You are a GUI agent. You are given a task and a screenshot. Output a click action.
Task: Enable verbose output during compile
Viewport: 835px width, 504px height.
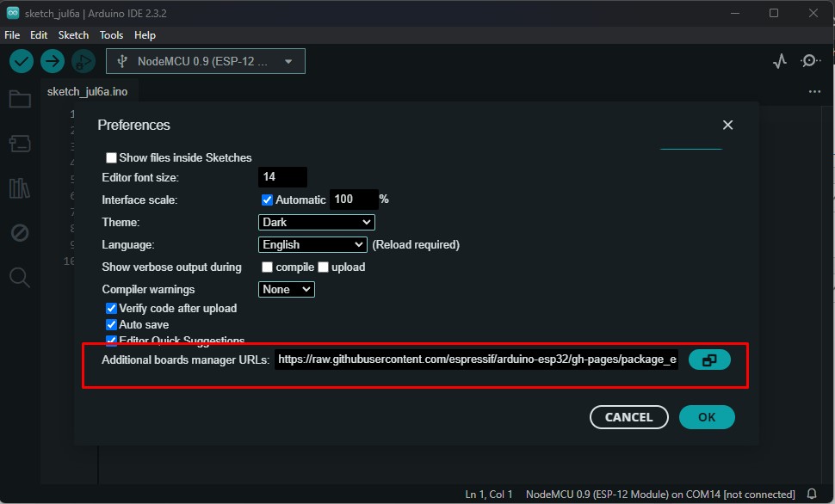[x=267, y=267]
